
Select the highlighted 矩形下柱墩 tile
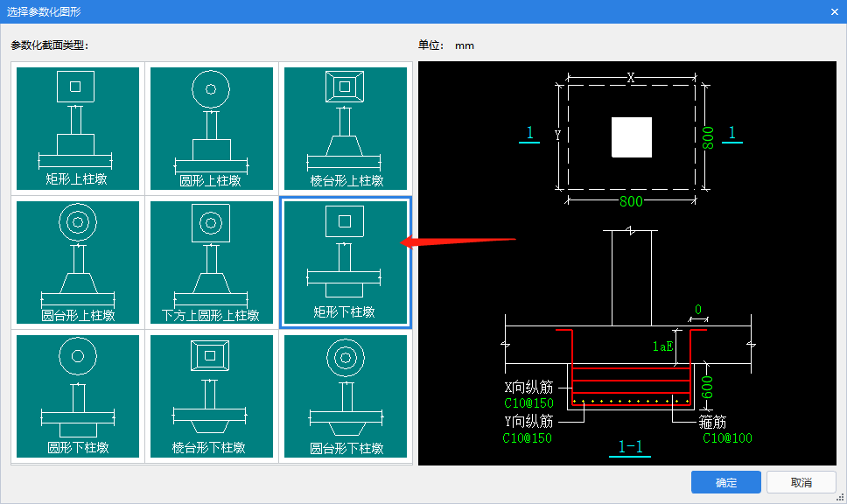(346, 262)
